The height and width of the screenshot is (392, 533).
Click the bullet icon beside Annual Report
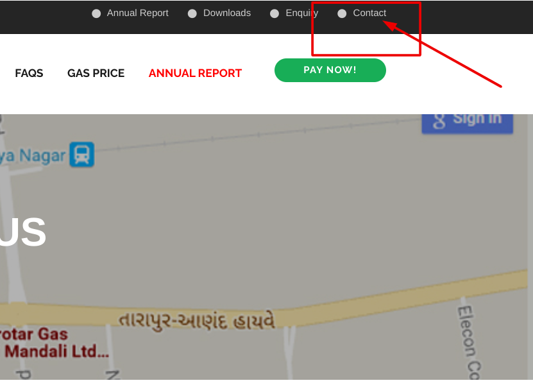click(x=96, y=13)
